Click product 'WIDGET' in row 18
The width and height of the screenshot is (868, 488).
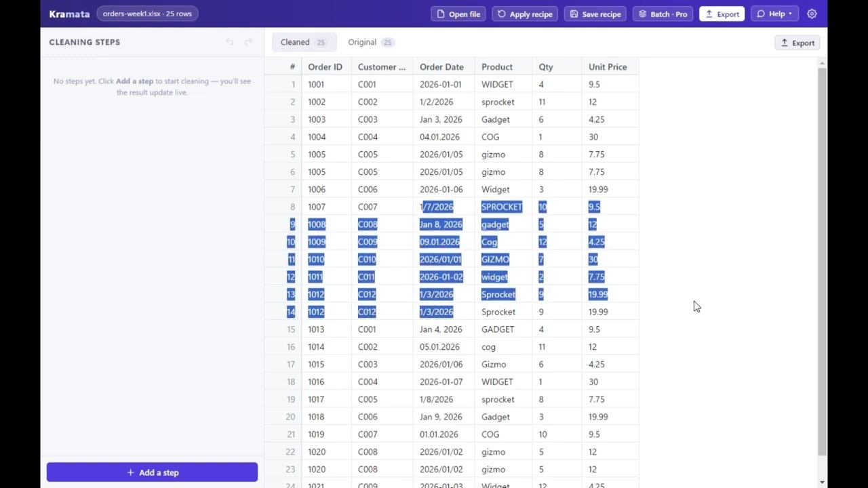tap(503, 382)
